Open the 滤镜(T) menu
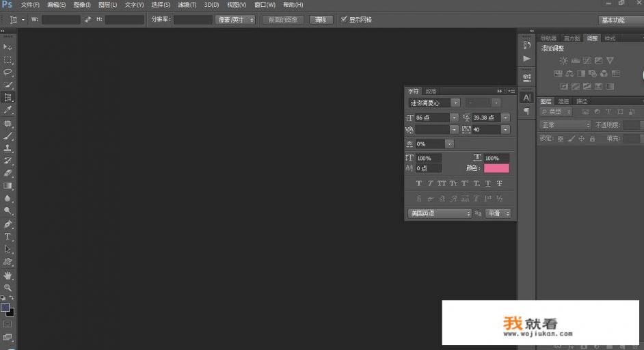This screenshot has height=350, width=644. (x=187, y=5)
